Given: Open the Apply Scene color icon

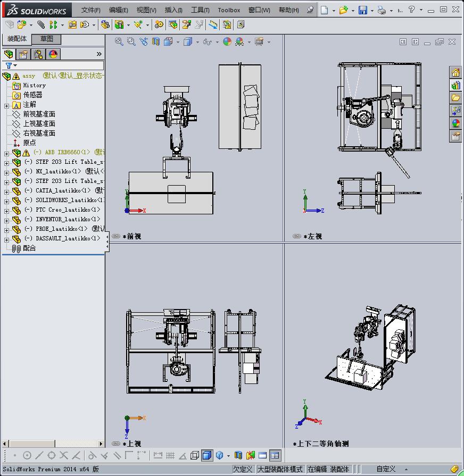Looking at the screenshot, I should pyautogui.click(x=239, y=41).
